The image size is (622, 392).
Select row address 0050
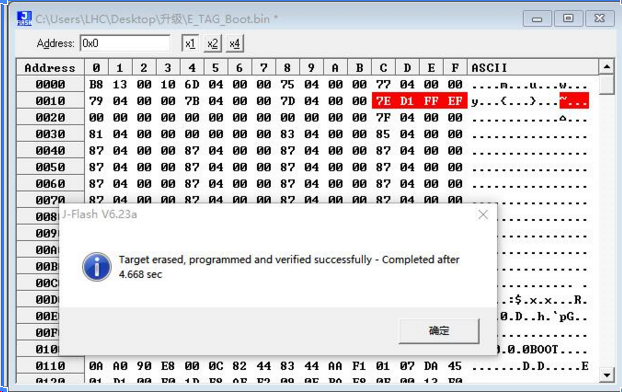[50, 167]
